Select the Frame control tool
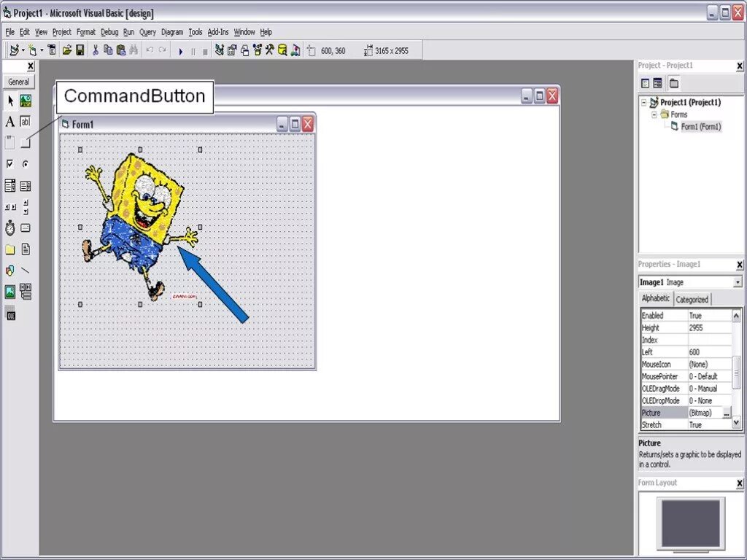The image size is (747, 560). point(10,142)
